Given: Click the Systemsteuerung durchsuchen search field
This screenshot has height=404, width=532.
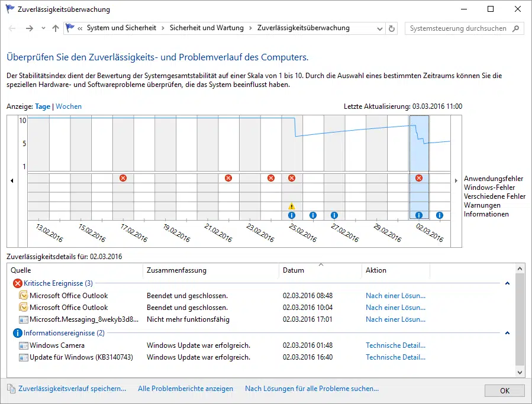Looking at the screenshot, I should click(464, 28).
